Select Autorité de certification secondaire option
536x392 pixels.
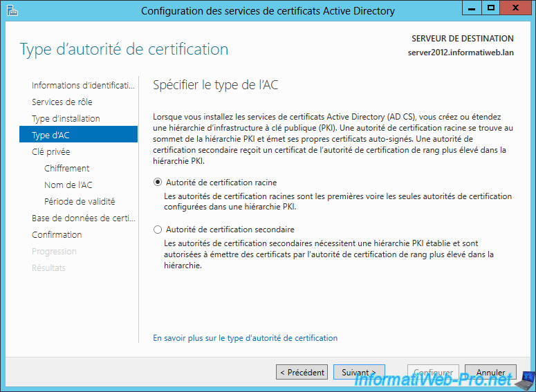(x=158, y=230)
